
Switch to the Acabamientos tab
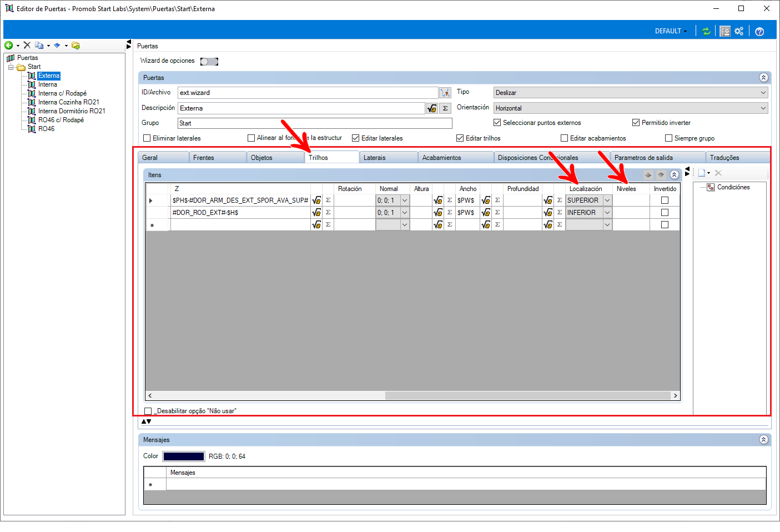tap(456, 158)
